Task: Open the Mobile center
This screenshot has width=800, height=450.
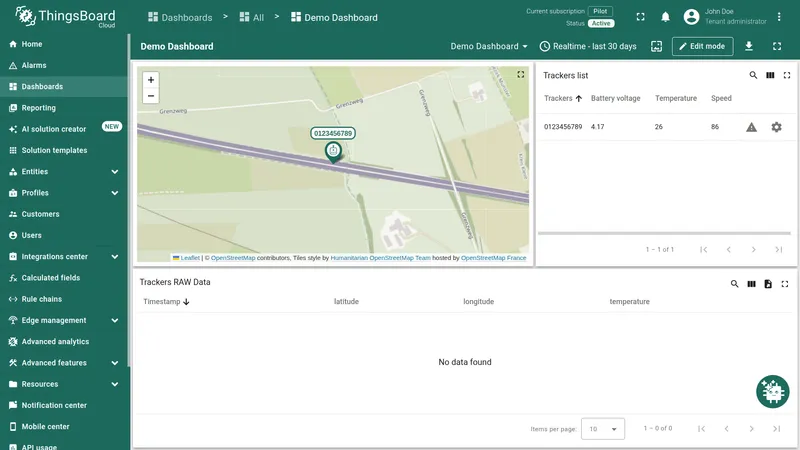Action: pos(64,427)
